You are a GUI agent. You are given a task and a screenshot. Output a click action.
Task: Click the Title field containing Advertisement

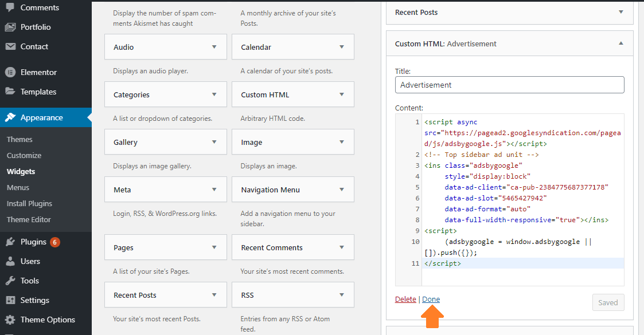coord(510,85)
